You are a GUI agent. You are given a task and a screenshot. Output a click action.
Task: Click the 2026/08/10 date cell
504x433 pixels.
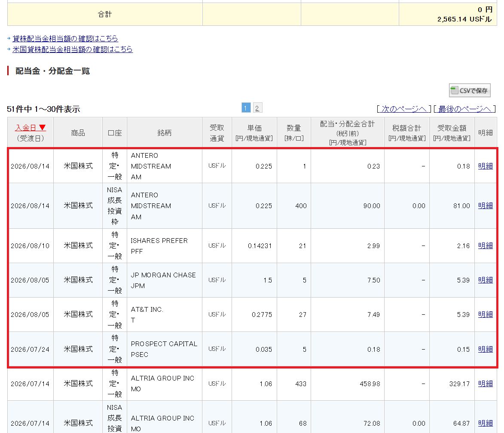30,246
